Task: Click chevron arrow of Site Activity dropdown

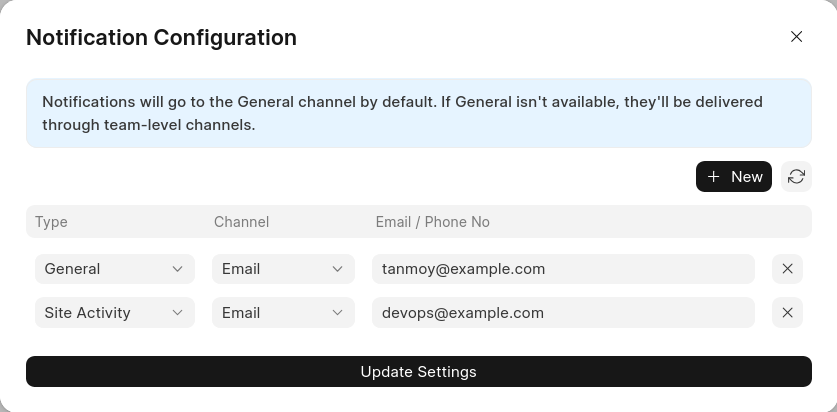Action: click(x=177, y=313)
